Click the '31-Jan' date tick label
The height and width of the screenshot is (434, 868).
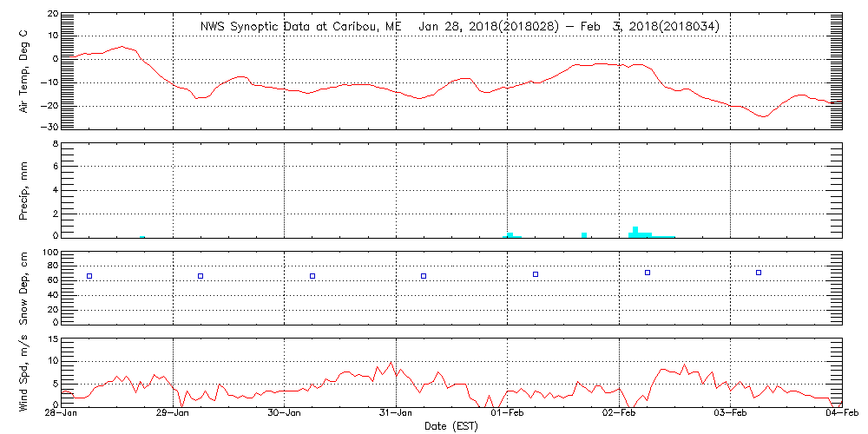397,415
